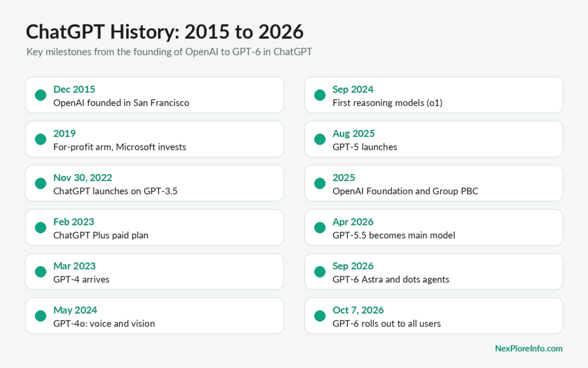Select the 'May 2024' date label

point(75,310)
